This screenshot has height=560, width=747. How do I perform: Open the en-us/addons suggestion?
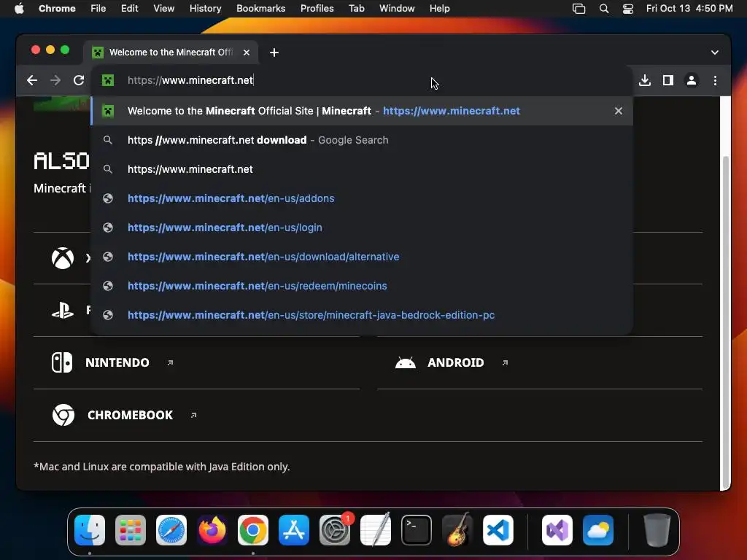(x=362, y=198)
